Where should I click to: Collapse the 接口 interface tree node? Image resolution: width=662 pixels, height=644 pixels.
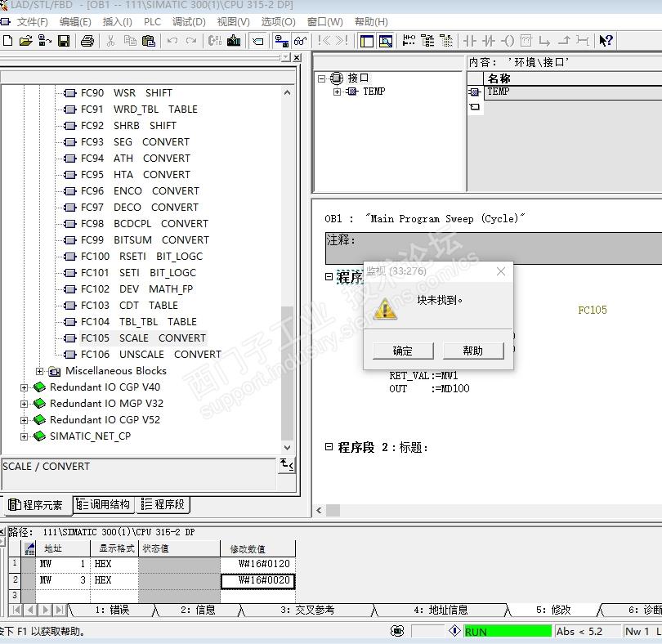click(322, 78)
